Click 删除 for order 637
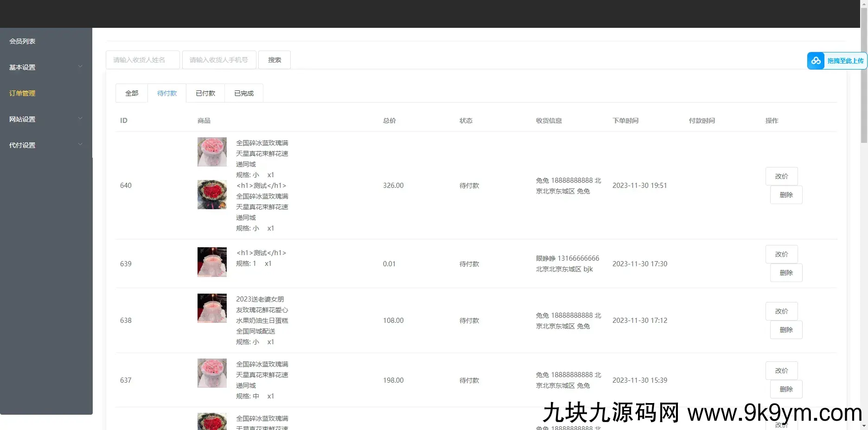 [x=786, y=389]
